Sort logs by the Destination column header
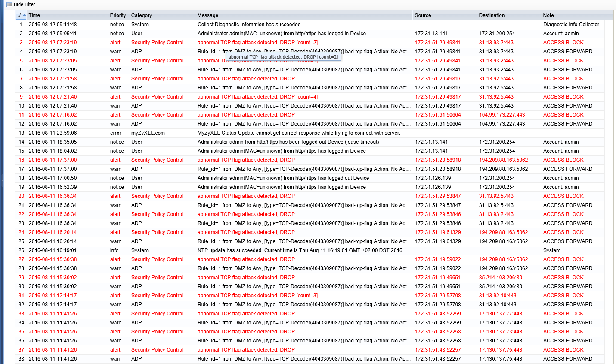The width and height of the screenshot is (616, 364). [491, 15]
